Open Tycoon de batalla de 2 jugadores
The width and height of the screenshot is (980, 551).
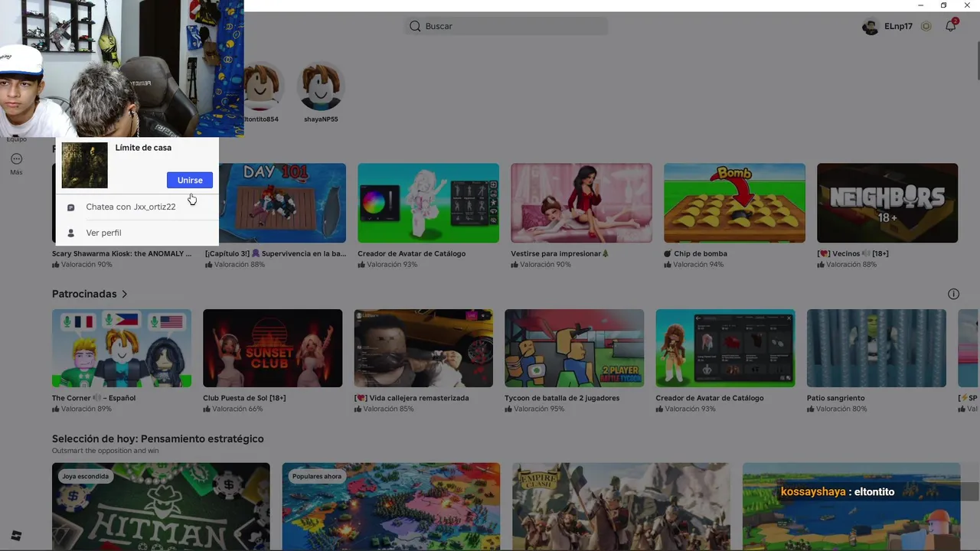coord(574,348)
